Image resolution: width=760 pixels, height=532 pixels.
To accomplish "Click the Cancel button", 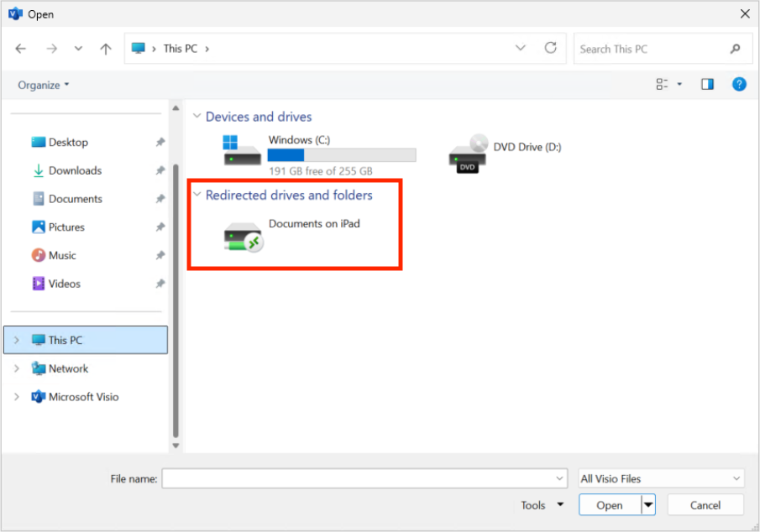I will click(705, 505).
